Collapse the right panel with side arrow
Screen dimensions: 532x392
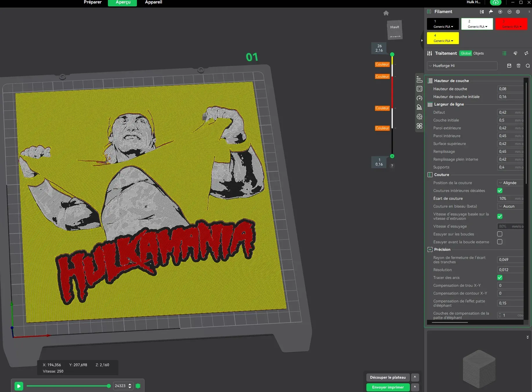click(x=422, y=41)
